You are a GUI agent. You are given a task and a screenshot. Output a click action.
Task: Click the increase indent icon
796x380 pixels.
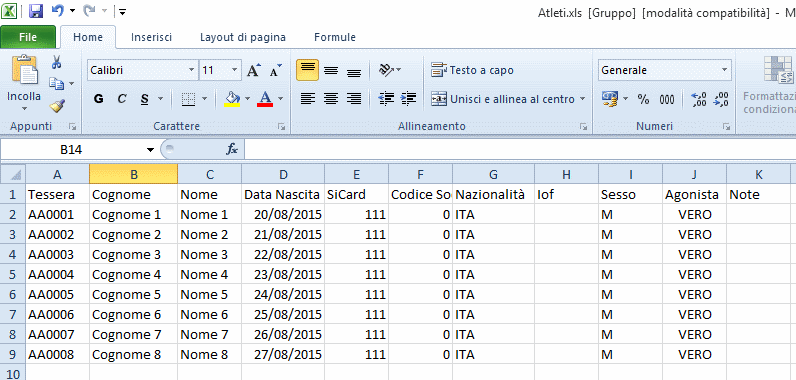click(408, 98)
